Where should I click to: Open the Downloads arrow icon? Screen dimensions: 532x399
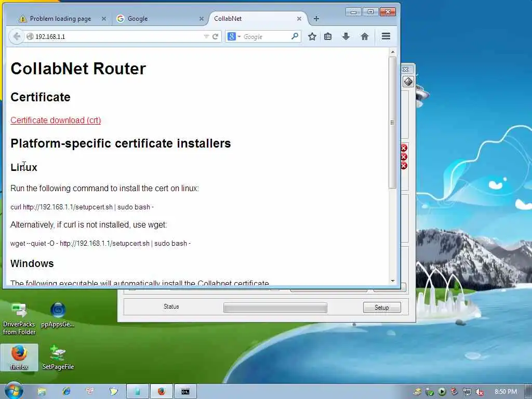[x=345, y=36]
